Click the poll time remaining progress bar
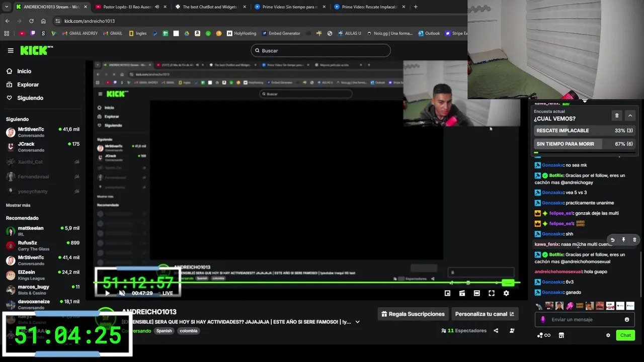 pos(585,152)
